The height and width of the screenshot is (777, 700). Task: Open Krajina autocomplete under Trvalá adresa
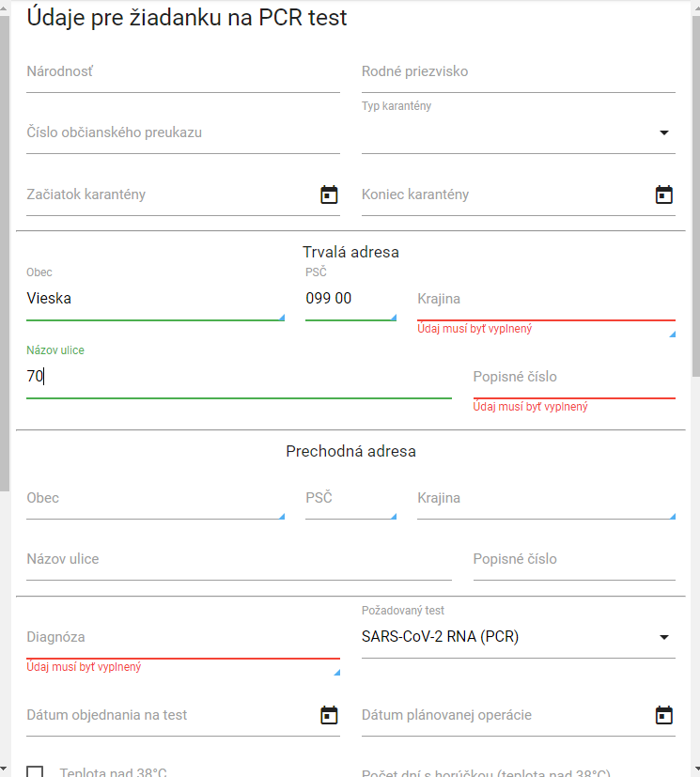tap(545, 300)
